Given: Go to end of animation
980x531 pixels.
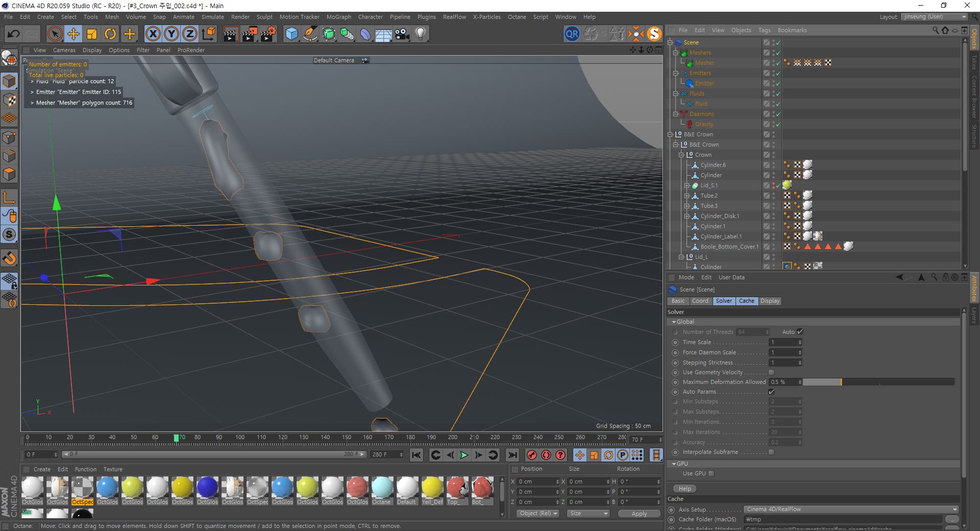Looking at the screenshot, I should [512, 455].
